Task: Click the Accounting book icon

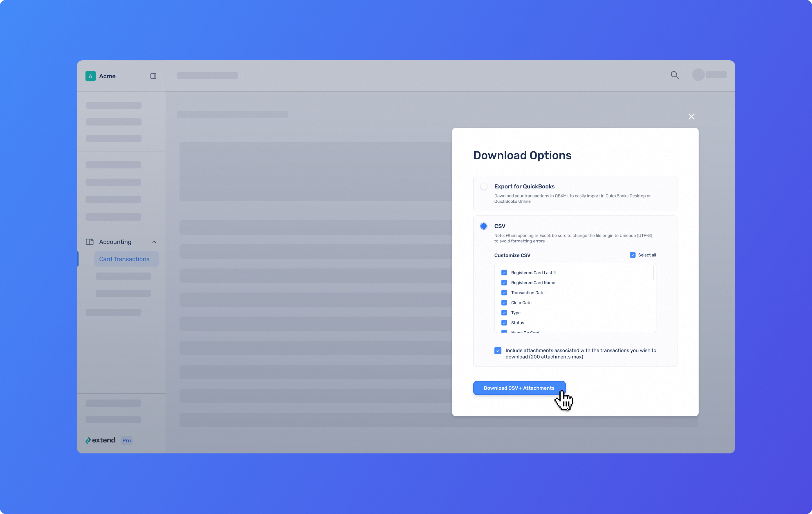Action: [90, 242]
